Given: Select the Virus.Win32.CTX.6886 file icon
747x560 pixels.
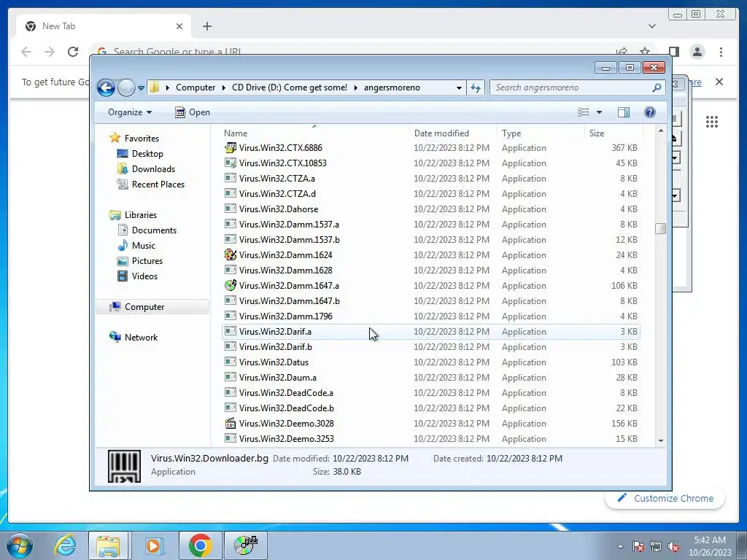Looking at the screenshot, I should [230, 147].
